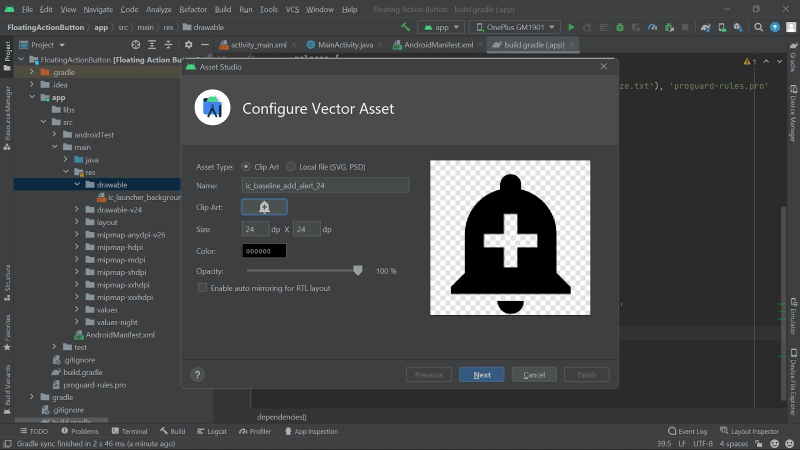Viewport: 800px width, 450px height.
Task: Open Project panel settings gear
Action: pyautogui.click(x=188, y=45)
